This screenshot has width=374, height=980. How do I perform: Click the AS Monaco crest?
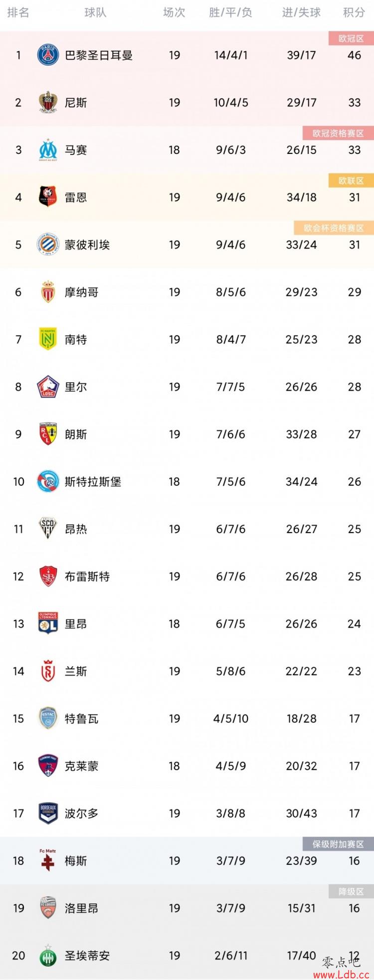tap(48, 292)
